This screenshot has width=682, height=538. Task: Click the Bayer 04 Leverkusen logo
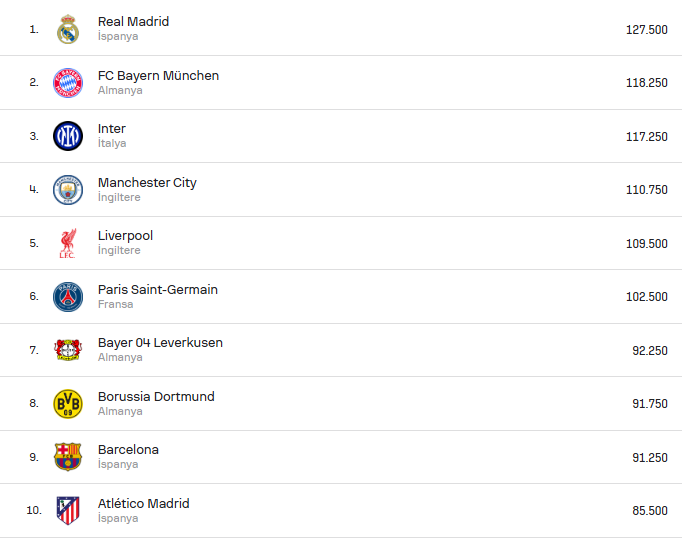pyautogui.click(x=68, y=350)
